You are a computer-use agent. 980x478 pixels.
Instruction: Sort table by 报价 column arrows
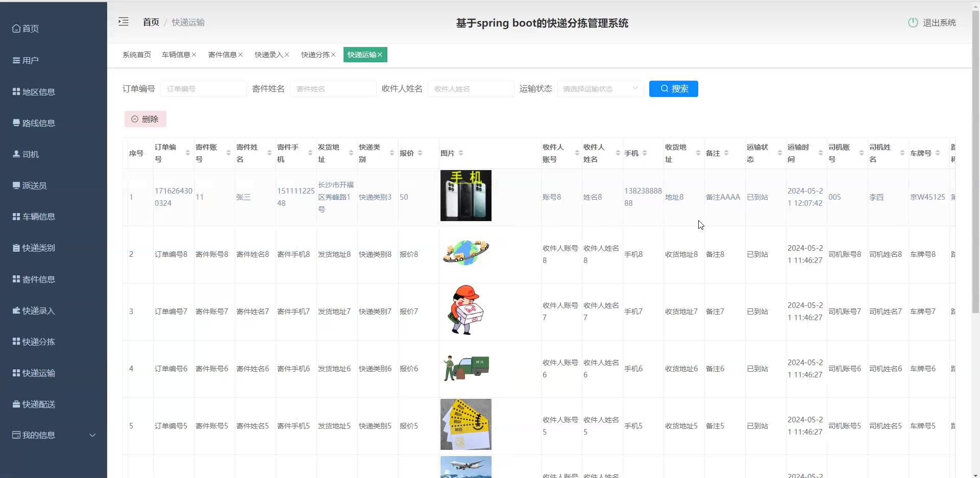point(420,153)
